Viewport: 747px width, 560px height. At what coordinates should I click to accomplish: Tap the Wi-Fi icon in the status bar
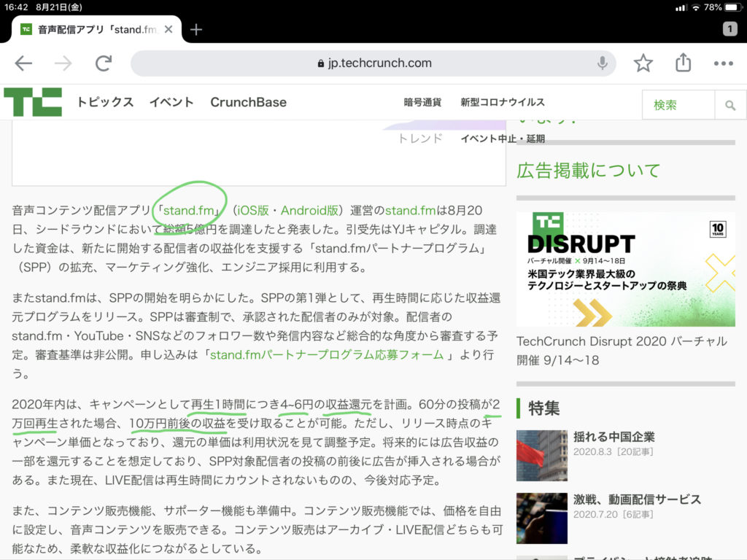(x=695, y=7)
